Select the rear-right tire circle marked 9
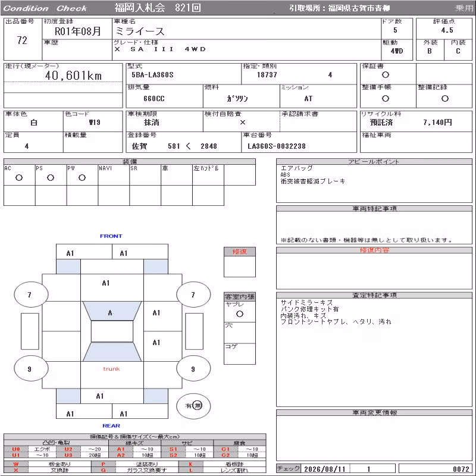The height and width of the screenshot is (476, 476). click(x=193, y=368)
